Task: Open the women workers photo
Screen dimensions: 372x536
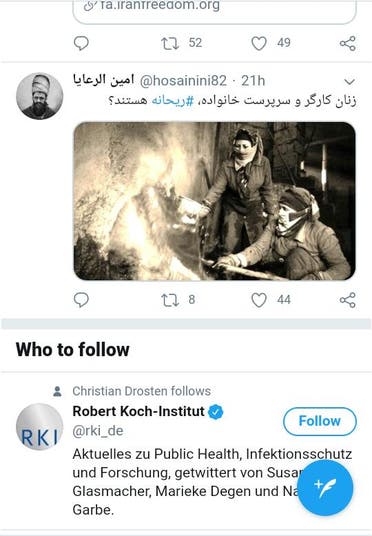Action: [215, 201]
